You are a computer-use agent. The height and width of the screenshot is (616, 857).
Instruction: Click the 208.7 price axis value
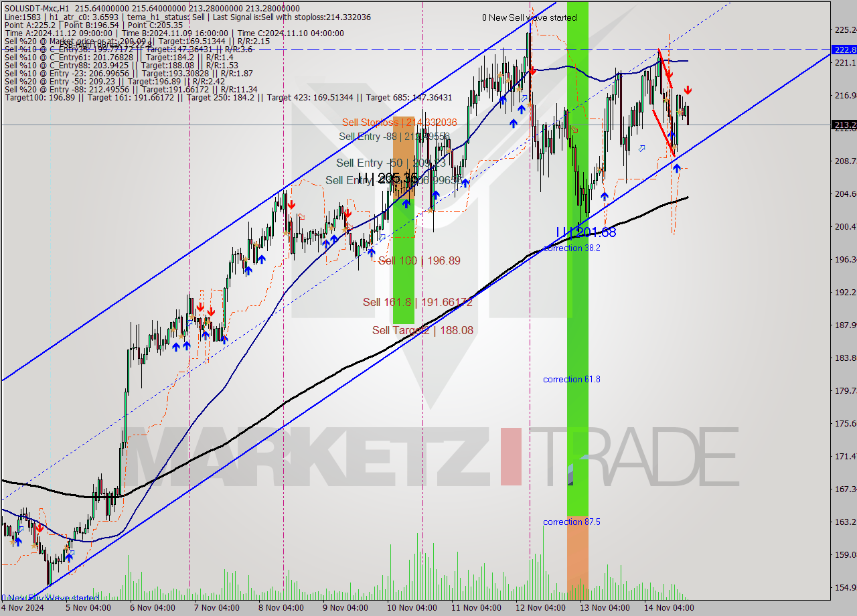(845, 161)
